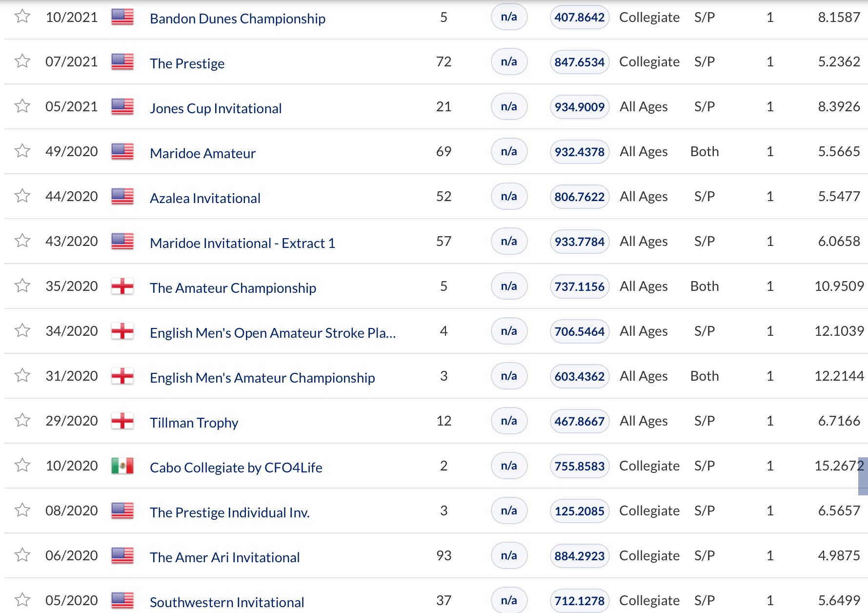The width and height of the screenshot is (868, 613).
Task: Open the Maridoe Invitational - Extract 1 link
Action: [x=242, y=243]
